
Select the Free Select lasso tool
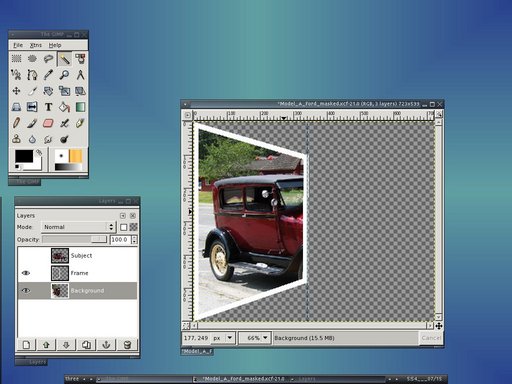click(x=48, y=59)
